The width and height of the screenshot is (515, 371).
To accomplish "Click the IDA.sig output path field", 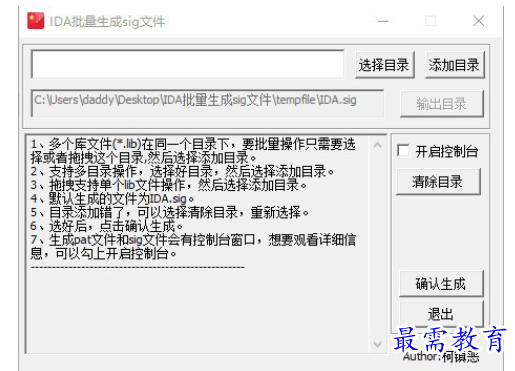I will 207,103.
